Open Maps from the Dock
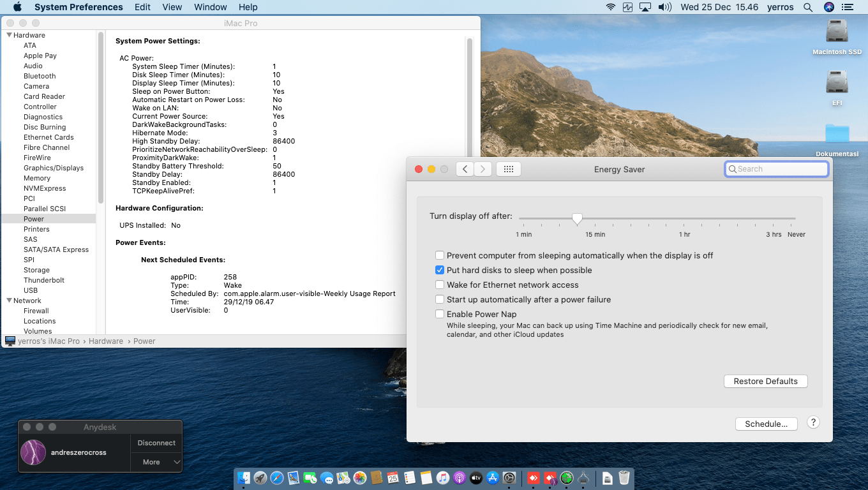This screenshot has width=868, height=490. click(x=343, y=477)
